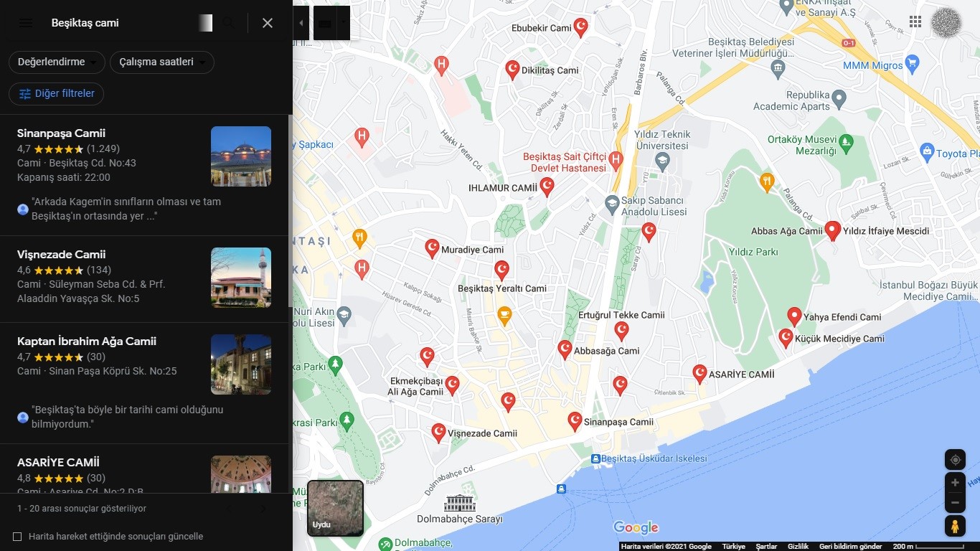Image resolution: width=980 pixels, height=551 pixels.
Task: View Kaptan İbrahim Ağa Camii photo thumbnail
Action: pos(241,364)
